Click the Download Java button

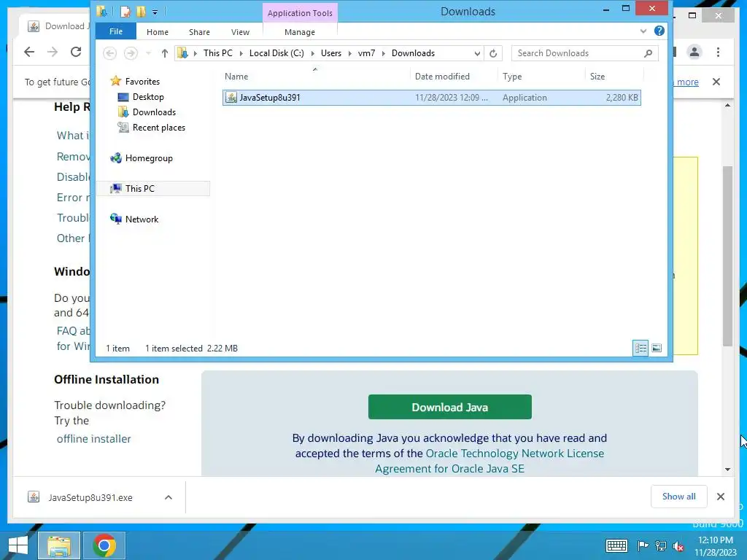(x=449, y=407)
